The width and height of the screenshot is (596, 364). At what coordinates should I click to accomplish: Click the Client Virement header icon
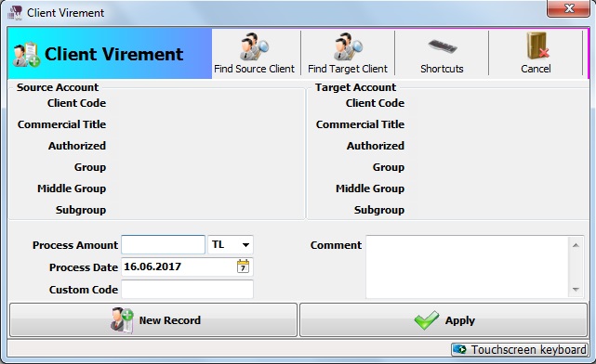[x=25, y=55]
